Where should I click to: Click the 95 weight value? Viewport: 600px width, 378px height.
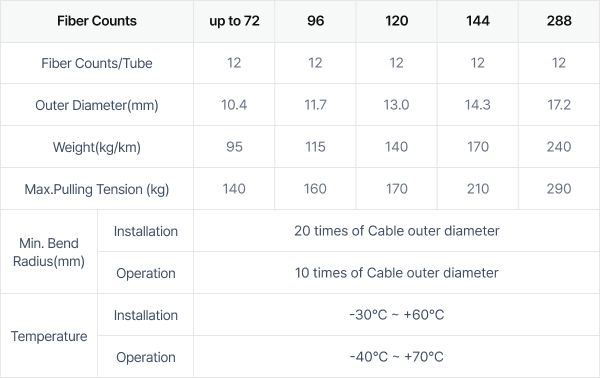click(234, 147)
